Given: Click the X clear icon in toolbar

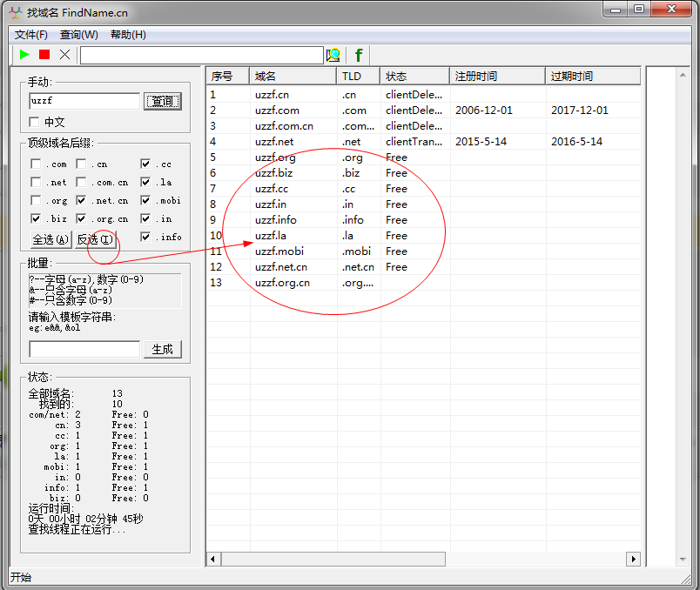Looking at the screenshot, I should coord(64,55).
